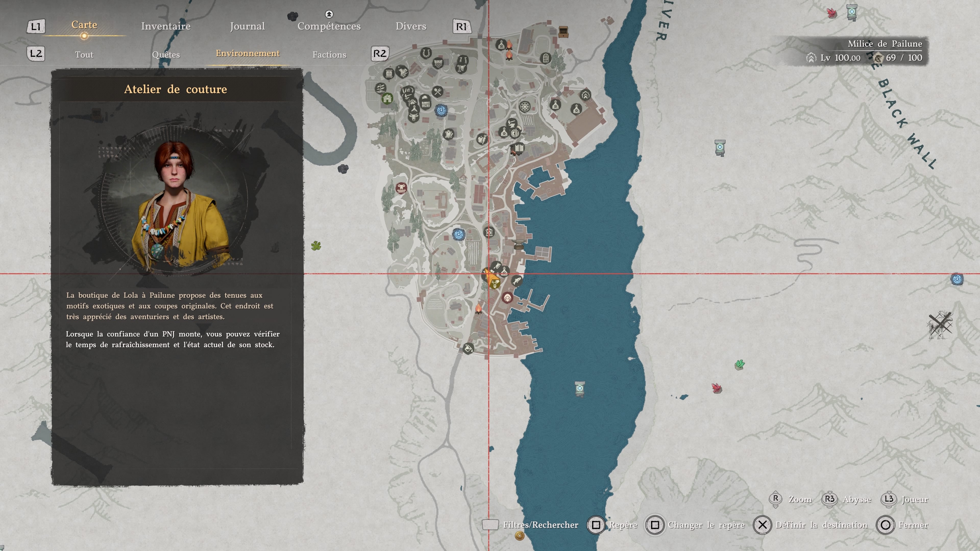Viewport: 980px width, 551px height.
Task: Select the sword and shield icon
Action: pos(516,133)
